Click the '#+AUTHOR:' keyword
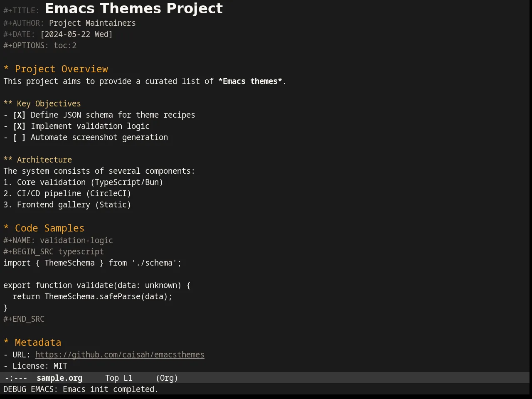 tap(24, 23)
